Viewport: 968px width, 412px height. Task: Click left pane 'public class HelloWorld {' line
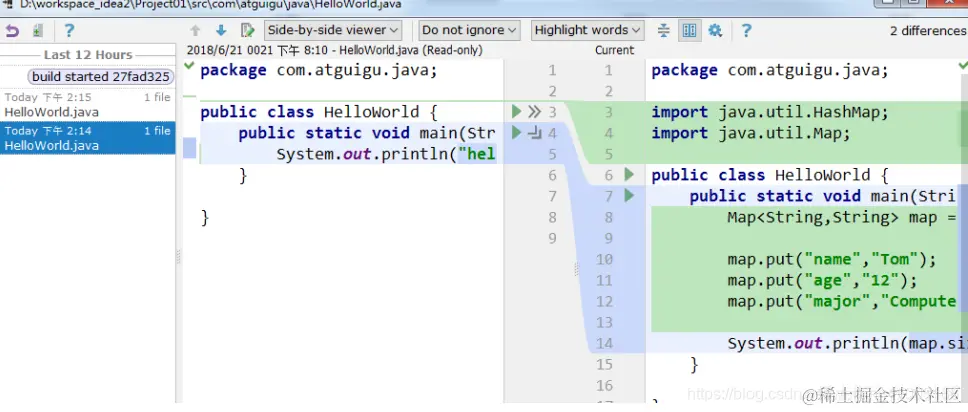coord(319,112)
